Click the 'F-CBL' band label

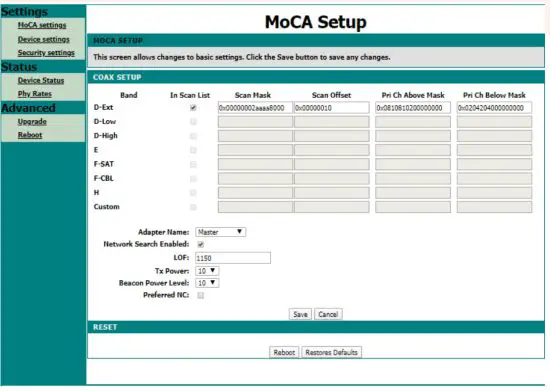coord(104,178)
